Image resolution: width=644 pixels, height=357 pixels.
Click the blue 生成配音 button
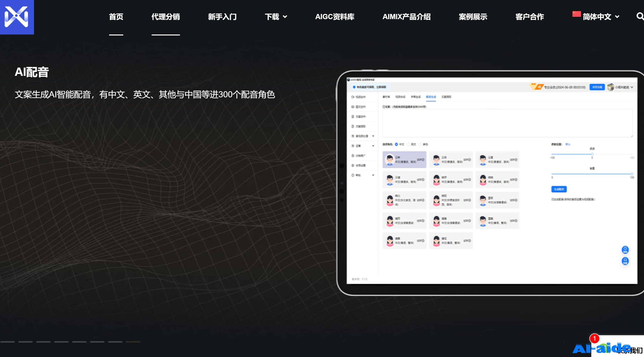559,189
